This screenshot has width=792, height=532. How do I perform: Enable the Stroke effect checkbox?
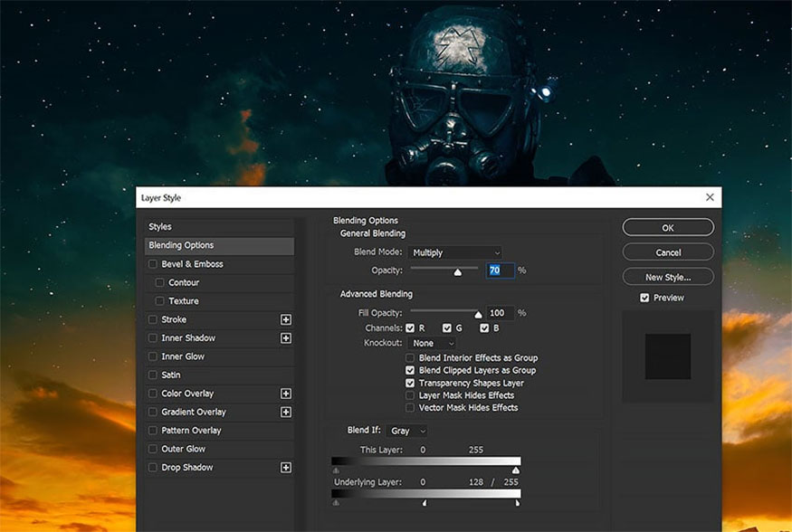coord(153,319)
